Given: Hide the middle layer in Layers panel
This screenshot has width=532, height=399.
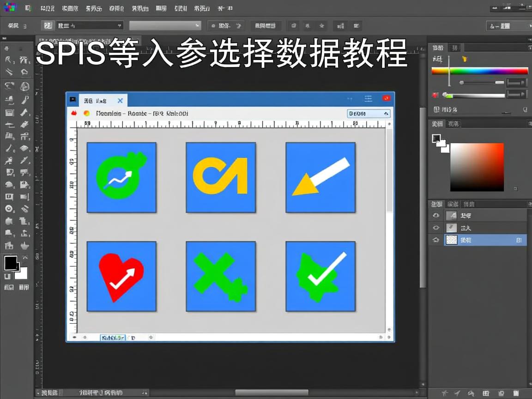Looking at the screenshot, I should point(435,228).
